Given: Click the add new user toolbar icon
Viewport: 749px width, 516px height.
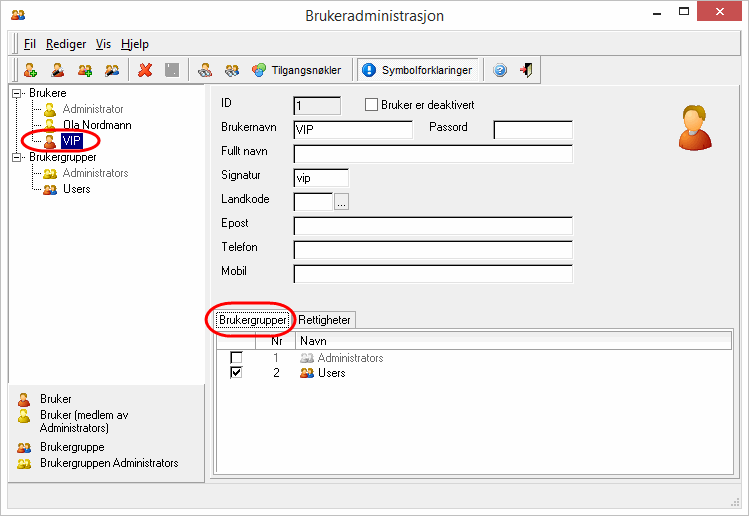Looking at the screenshot, I should click(31, 70).
